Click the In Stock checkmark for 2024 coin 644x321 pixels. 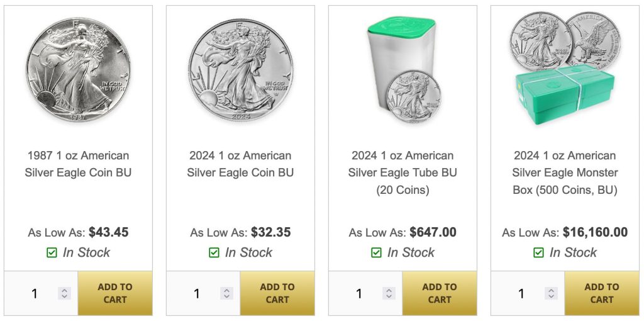tap(214, 253)
